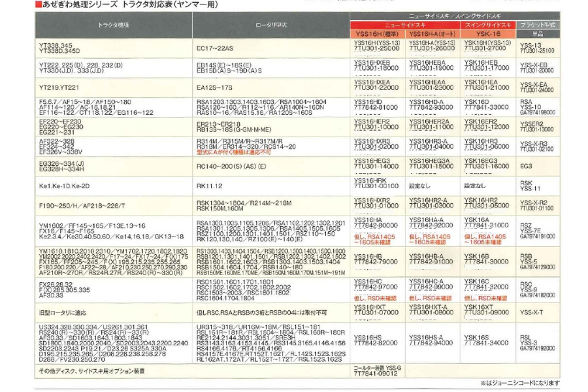Click model 'YSK16HEA'
This screenshot has width=588, height=392.
(x=481, y=82)
